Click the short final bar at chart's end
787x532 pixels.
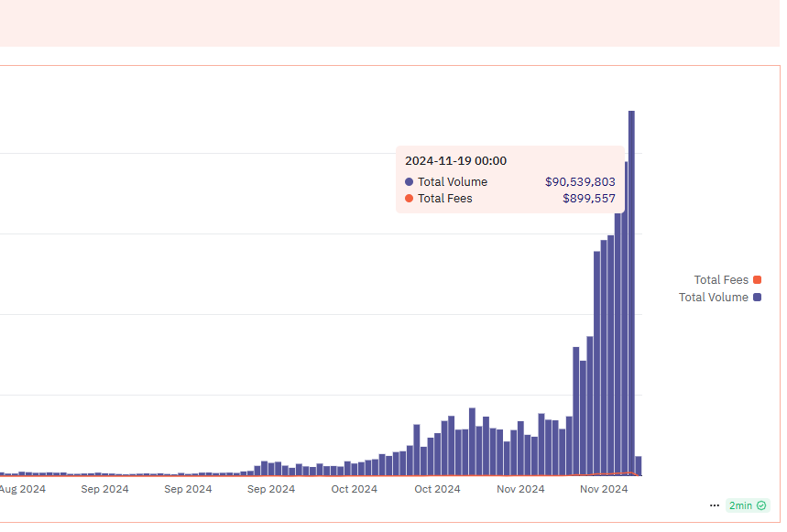tap(639, 466)
